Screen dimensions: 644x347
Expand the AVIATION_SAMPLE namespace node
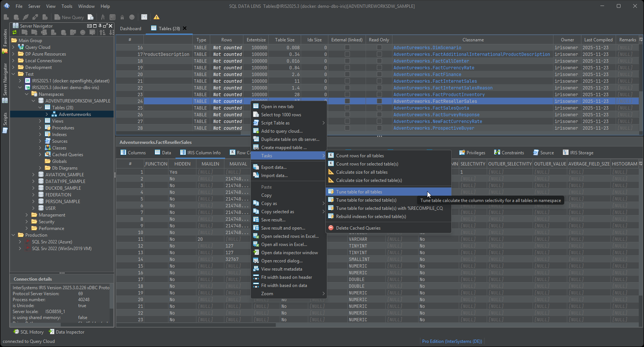point(34,175)
